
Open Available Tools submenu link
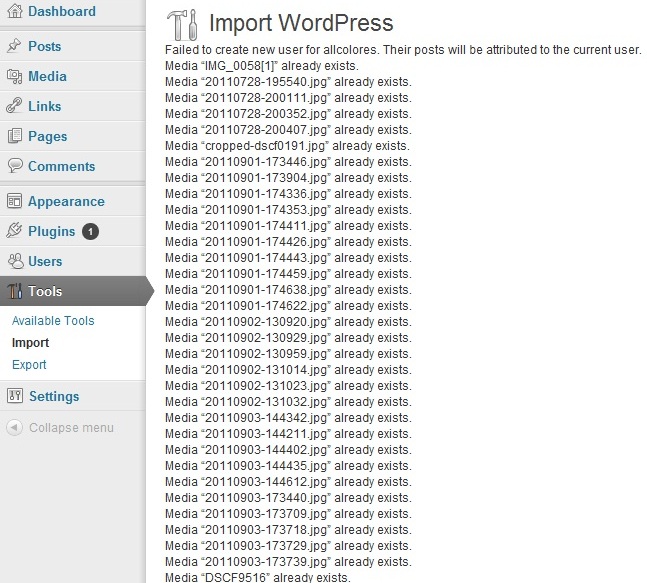click(53, 321)
